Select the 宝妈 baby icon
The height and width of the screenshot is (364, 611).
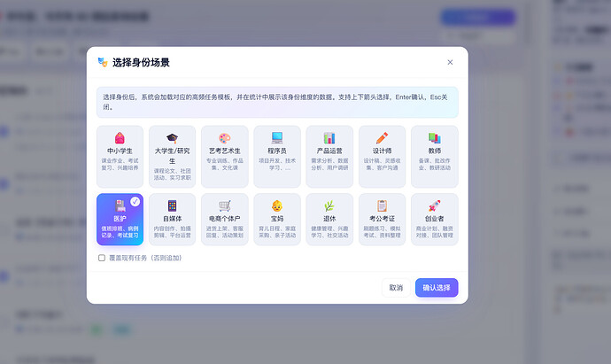click(x=277, y=205)
